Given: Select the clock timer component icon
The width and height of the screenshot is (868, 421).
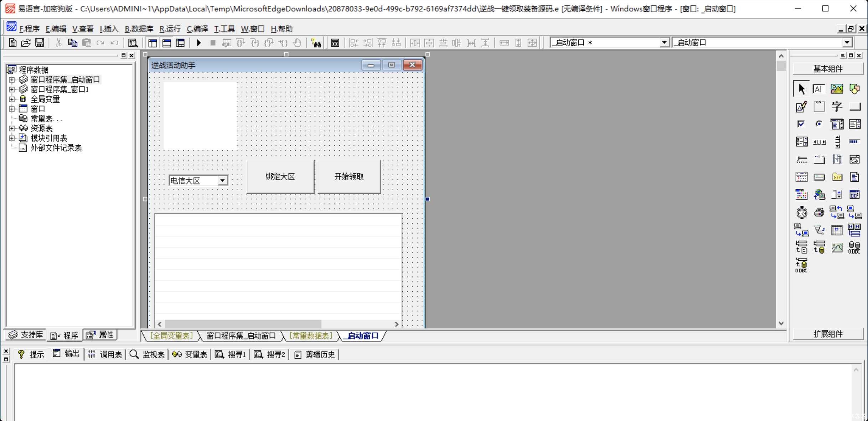Looking at the screenshot, I should 801,212.
